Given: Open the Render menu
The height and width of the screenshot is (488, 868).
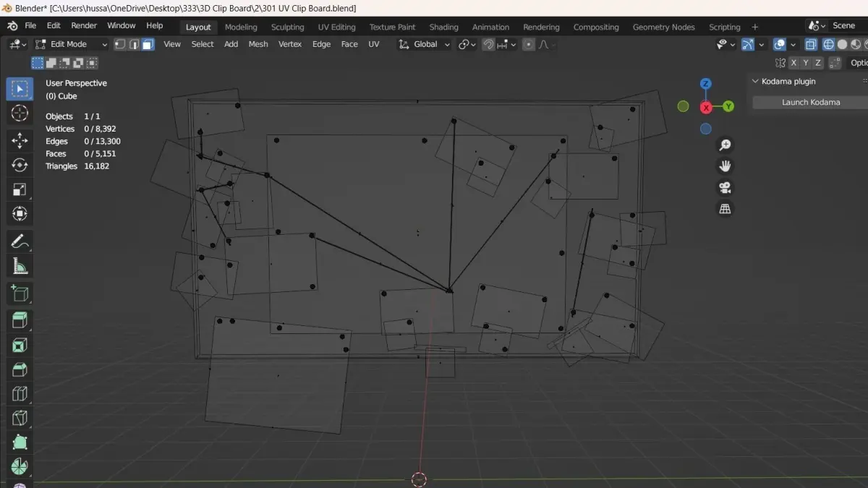Looking at the screenshot, I should pyautogui.click(x=84, y=25).
